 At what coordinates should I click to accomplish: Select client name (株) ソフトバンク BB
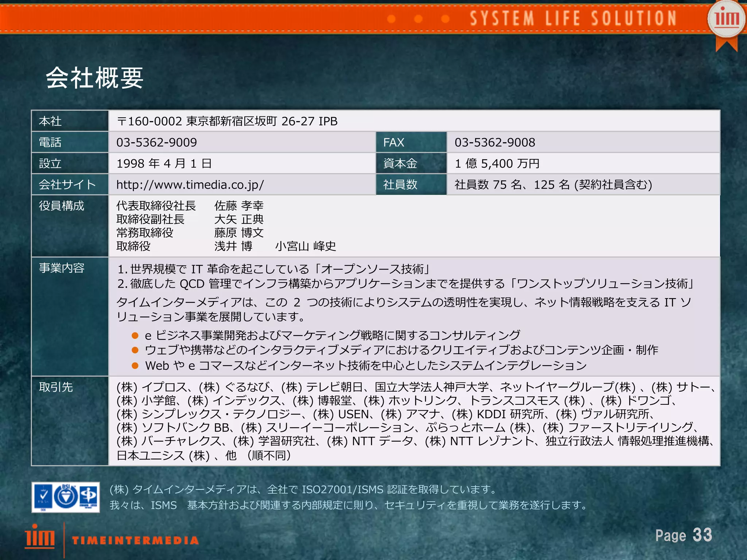point(173,427)
